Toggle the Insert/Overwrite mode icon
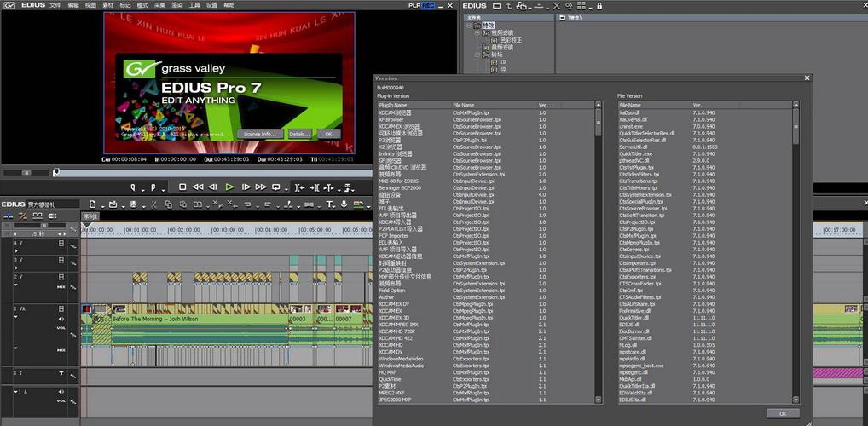Viewport: 868px width, 426px height. pos(9,216)
